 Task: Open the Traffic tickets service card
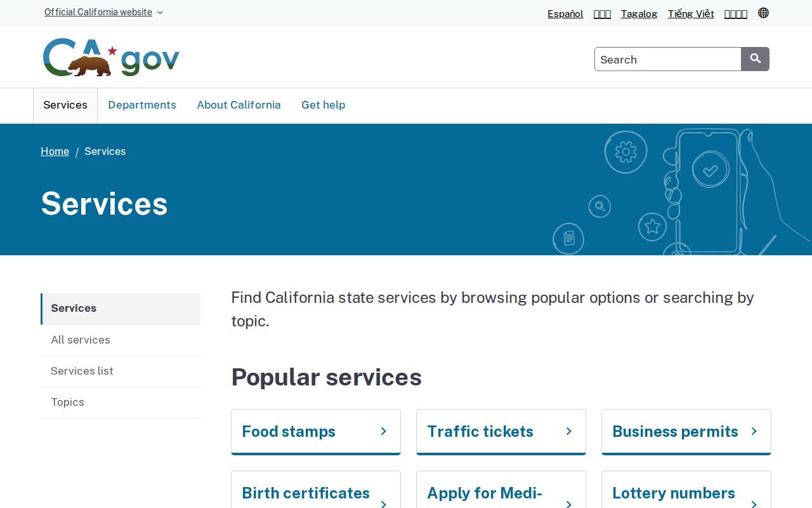(501, 432)
